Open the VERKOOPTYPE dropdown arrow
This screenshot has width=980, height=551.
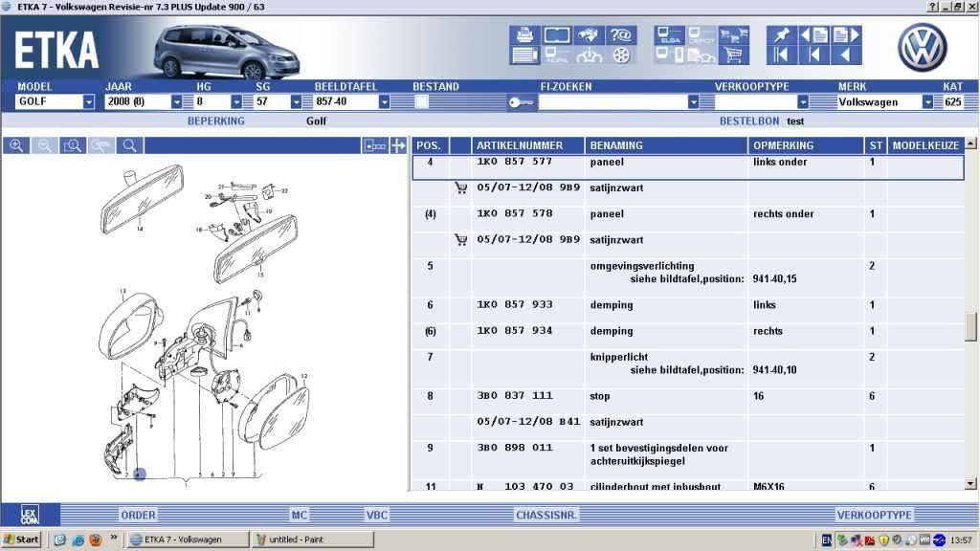tap(803, 101)
